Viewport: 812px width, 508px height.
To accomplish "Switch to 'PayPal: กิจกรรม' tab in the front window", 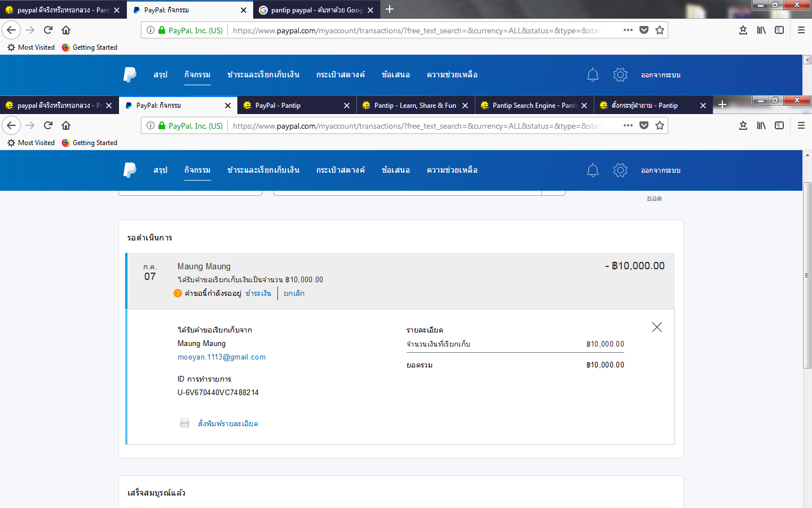I will click(x=178, y=106).
